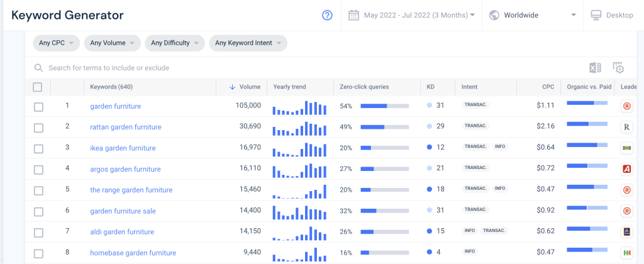The height and width of the screenshot is (264, 644).
Task: Click KD value 12 for ikea garden furniture
Action: (440, 147)
